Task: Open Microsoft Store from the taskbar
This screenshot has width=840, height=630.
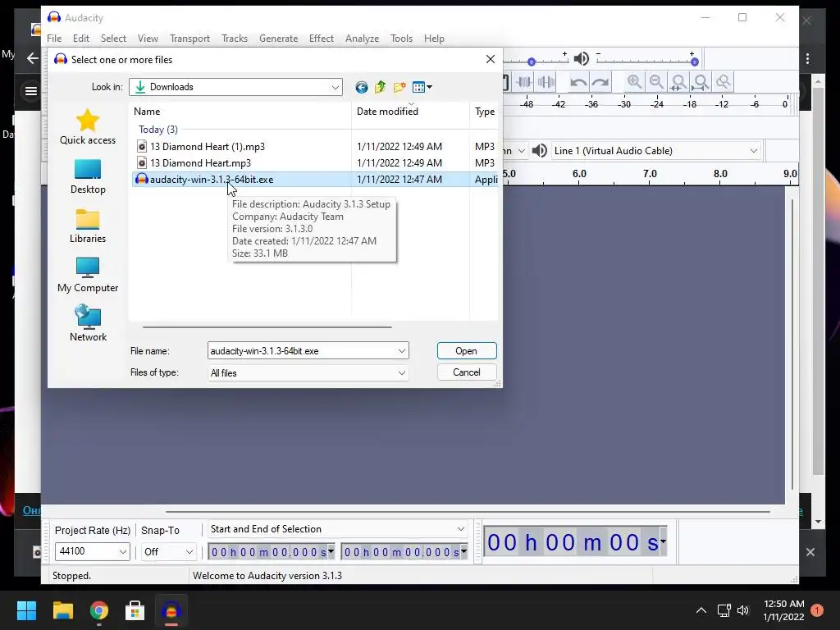Action: pyautogui.click(x=135, y=610)
